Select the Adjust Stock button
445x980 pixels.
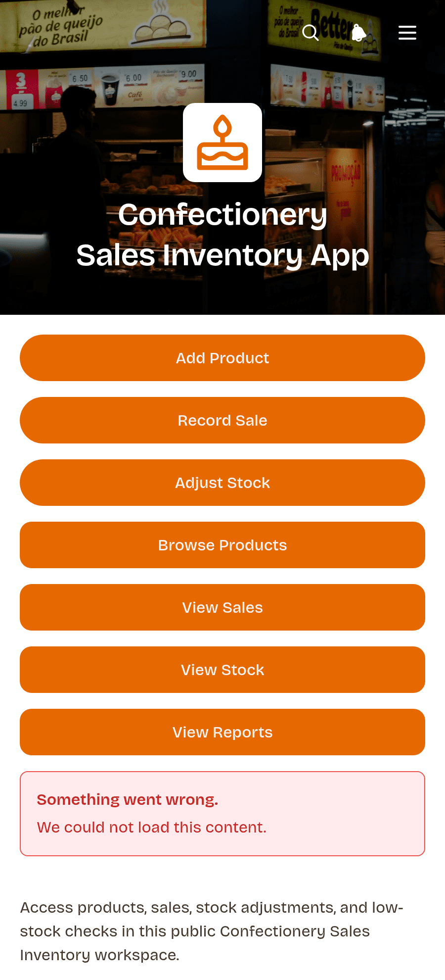(x=222, y=483)
